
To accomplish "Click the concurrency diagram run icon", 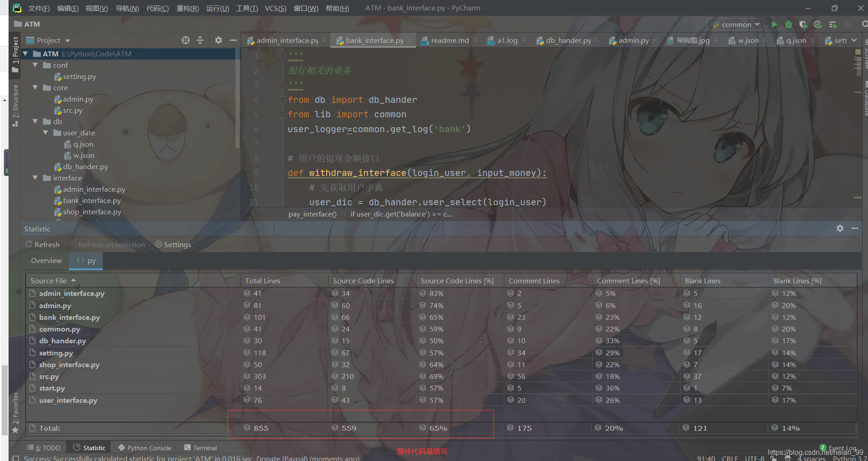I will (x=832, y=24).
